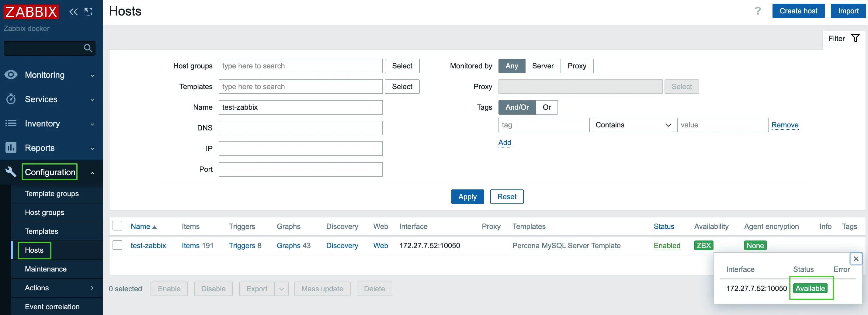Click the Name filter field

point(300,107)
